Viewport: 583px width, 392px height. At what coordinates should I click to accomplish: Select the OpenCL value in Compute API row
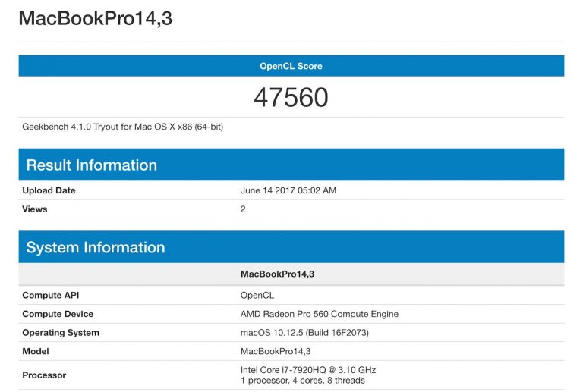(x=257, y=296)
